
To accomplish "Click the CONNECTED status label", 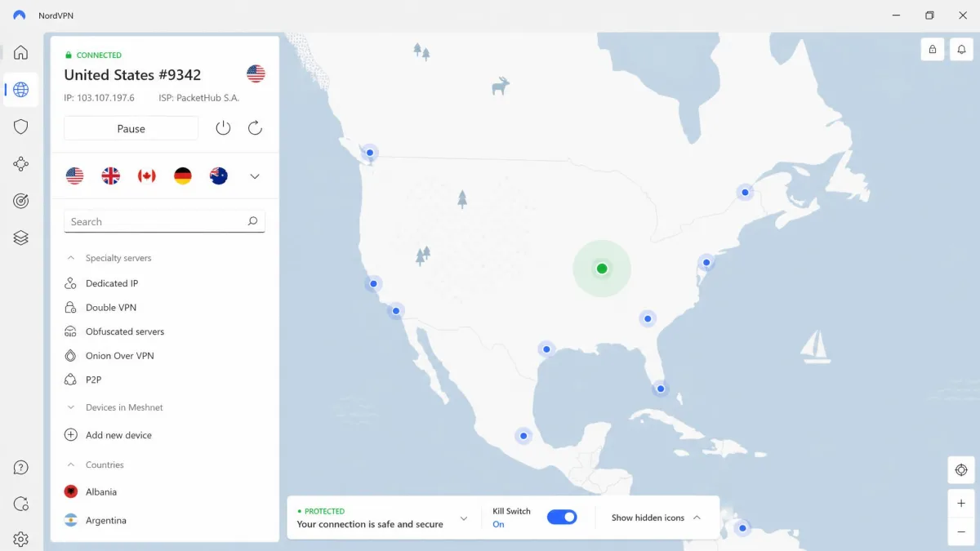I will 99,56.
